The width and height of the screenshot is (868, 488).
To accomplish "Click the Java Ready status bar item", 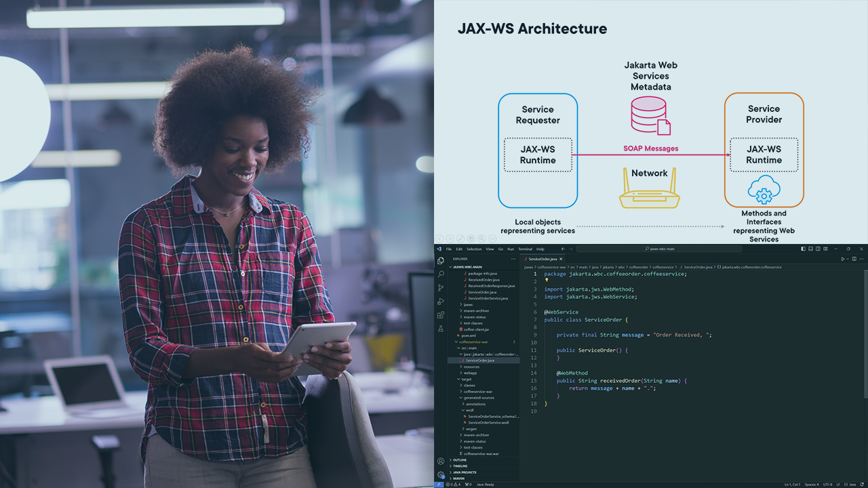I will point(486,485).
